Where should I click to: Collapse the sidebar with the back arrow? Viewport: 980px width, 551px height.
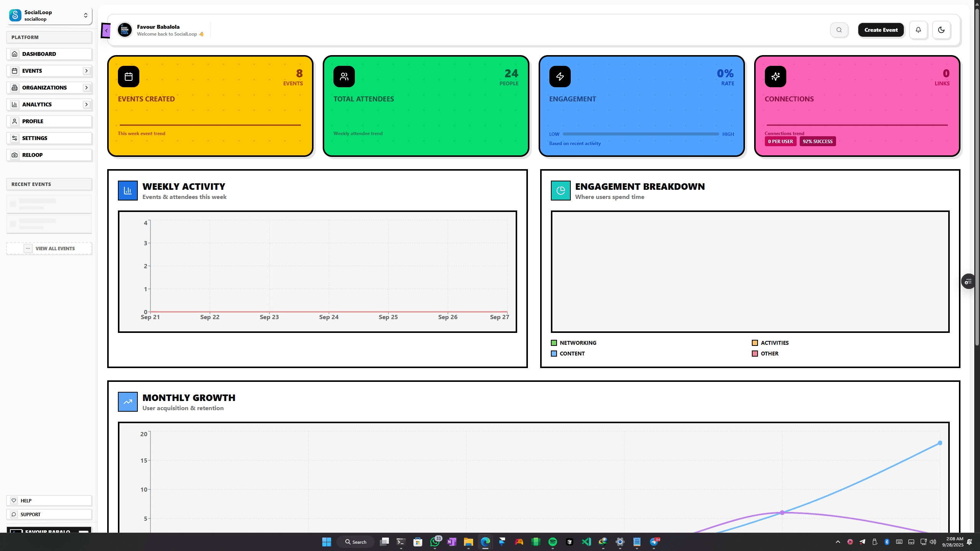[x=106, y=30]
